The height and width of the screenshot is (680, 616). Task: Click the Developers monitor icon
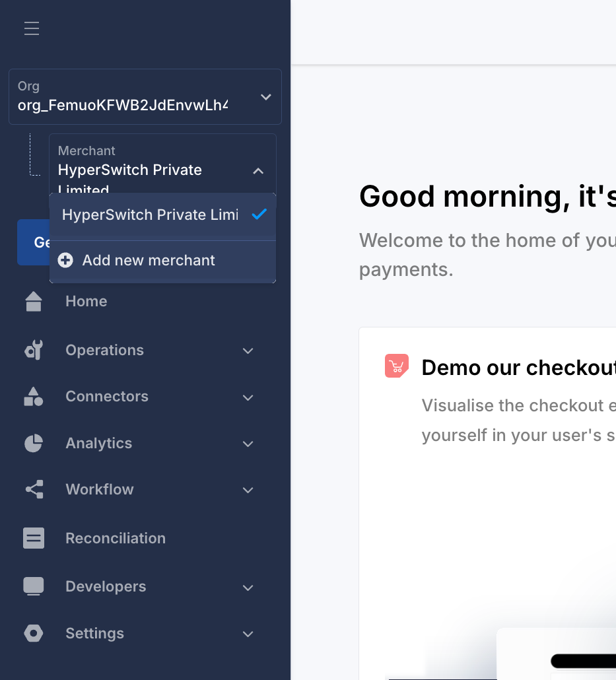click(x=34, y=586)
